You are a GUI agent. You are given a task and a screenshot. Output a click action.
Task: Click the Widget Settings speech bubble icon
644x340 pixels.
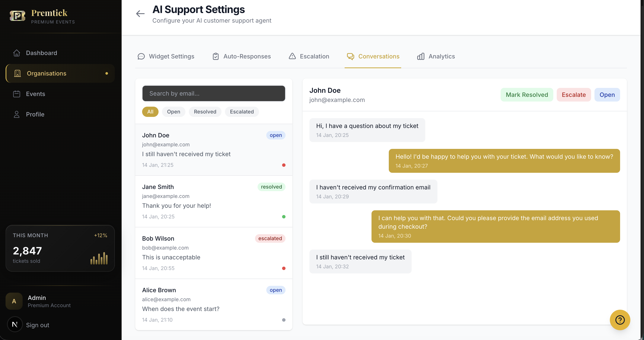141,57
